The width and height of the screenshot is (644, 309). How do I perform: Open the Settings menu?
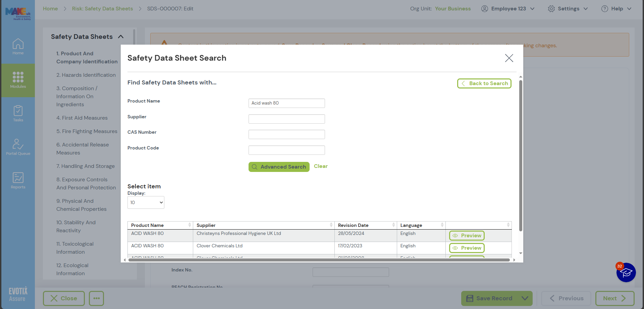(568, 9)
